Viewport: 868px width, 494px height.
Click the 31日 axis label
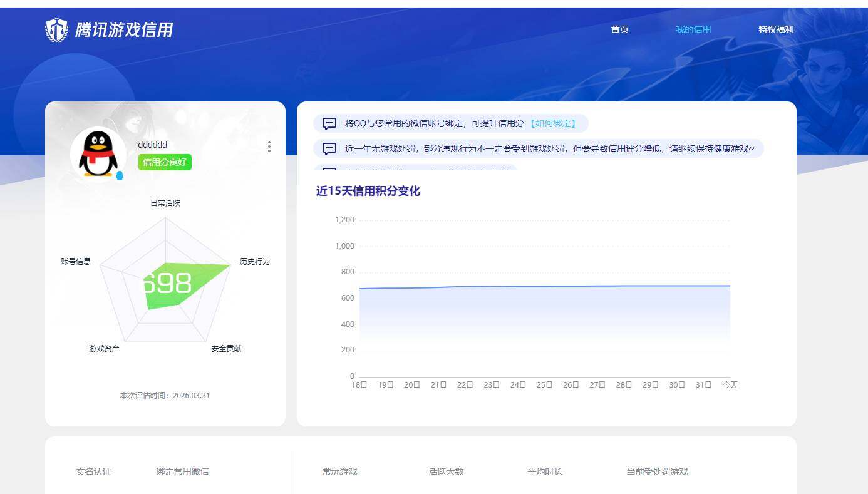(x=704, y=385)
